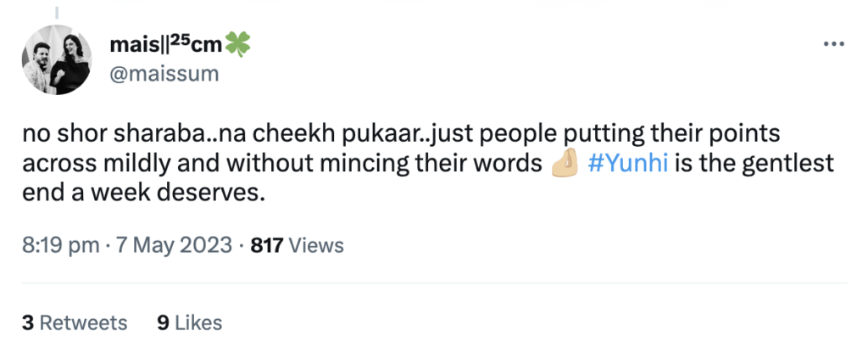Open the Likes list
Image resolution: width=868 pixels, height=359 pixels.
point(200,323)
